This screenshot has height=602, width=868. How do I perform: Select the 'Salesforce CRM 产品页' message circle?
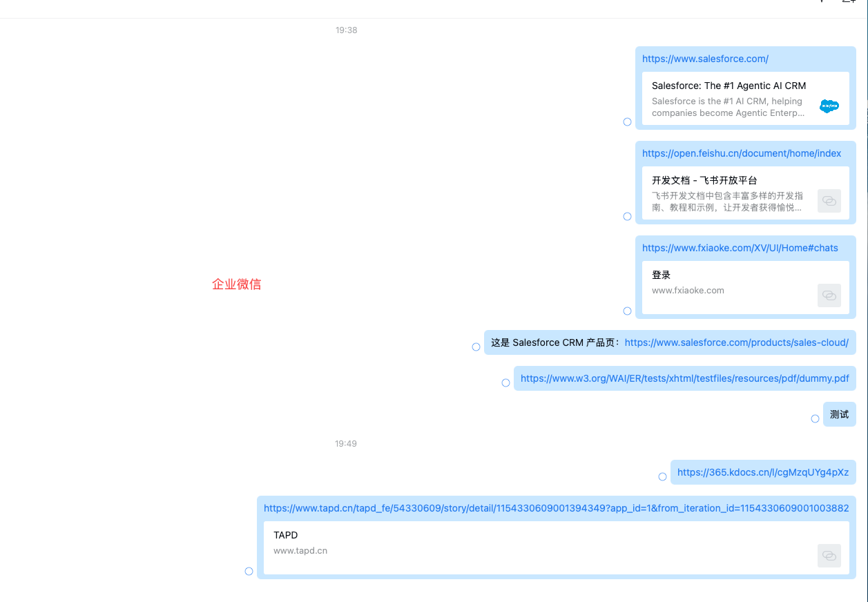pos(476,347)
